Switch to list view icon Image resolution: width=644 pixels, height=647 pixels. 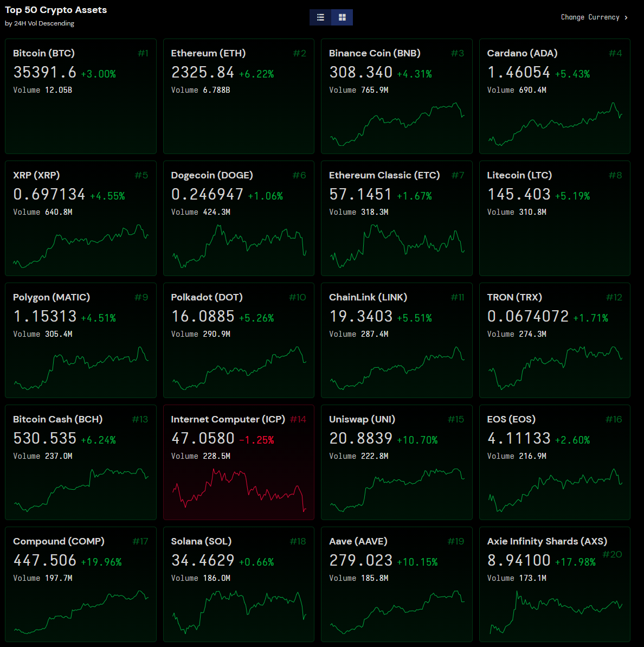[320, 17]
